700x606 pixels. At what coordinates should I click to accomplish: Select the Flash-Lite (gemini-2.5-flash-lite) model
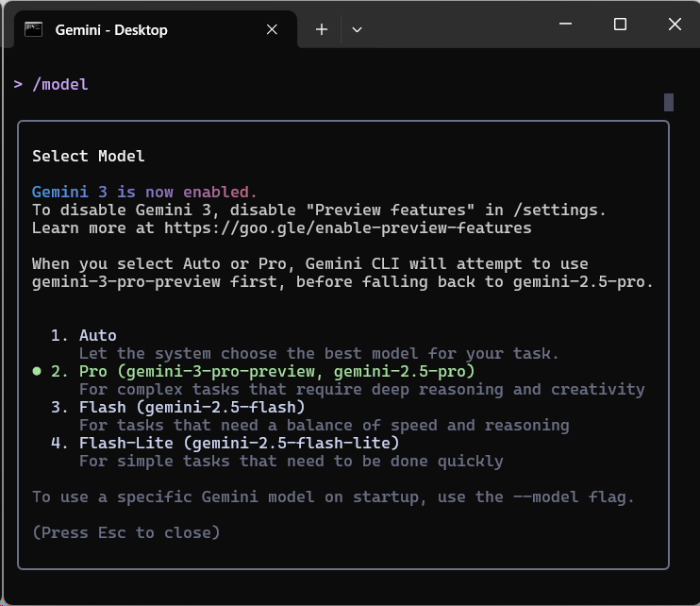pos(239,443)
